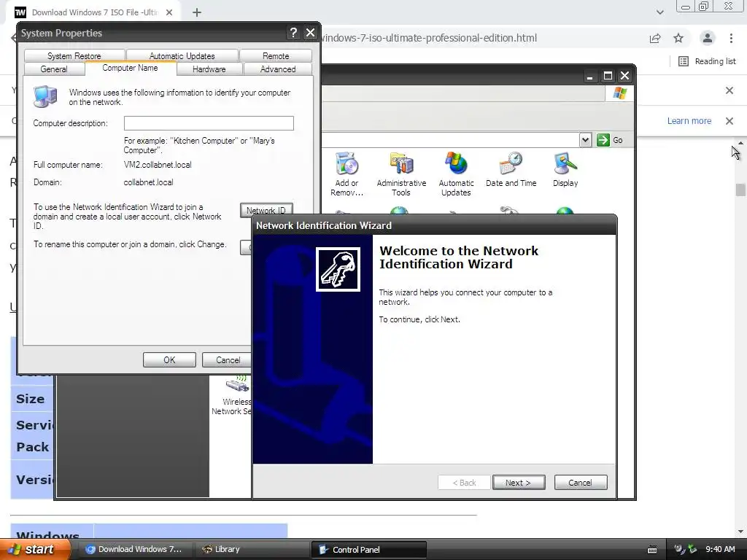
Task: Click the VM2.collabnet.local computer name text
Action: 158,165
